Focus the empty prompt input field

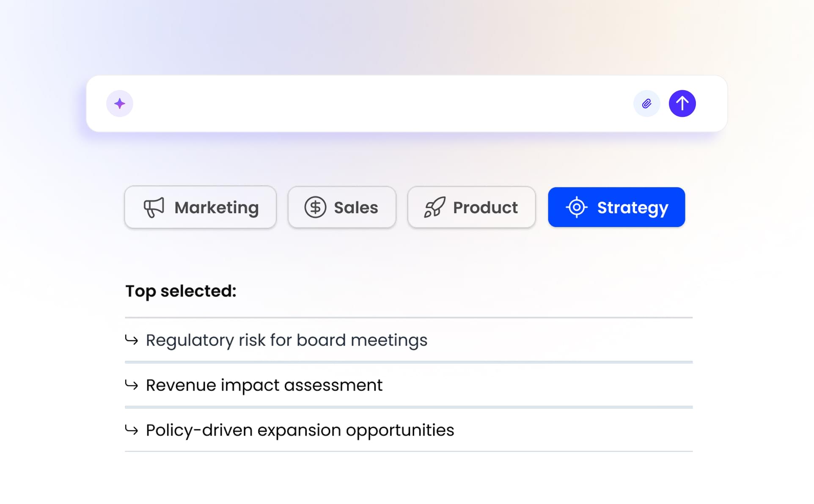pos(381,104)
